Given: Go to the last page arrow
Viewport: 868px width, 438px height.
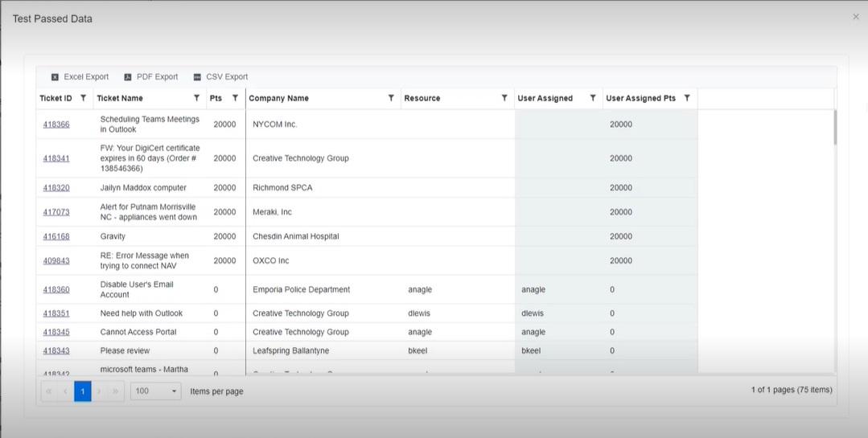Looking at the screenshot, I should pyautogui.click(x=116, y=391).
